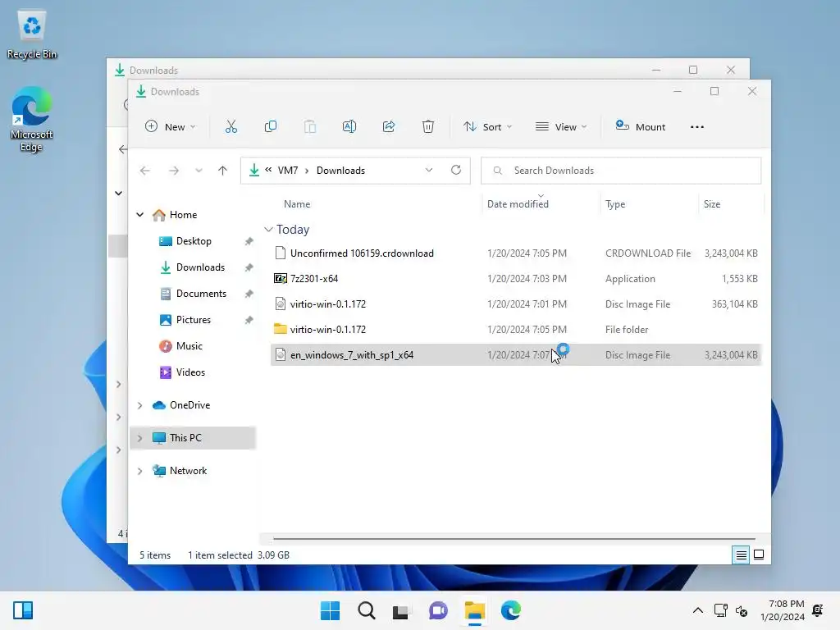
Task: Select en_windows_7_with_sp1_x64 disc image
Action: pos(516,355)
